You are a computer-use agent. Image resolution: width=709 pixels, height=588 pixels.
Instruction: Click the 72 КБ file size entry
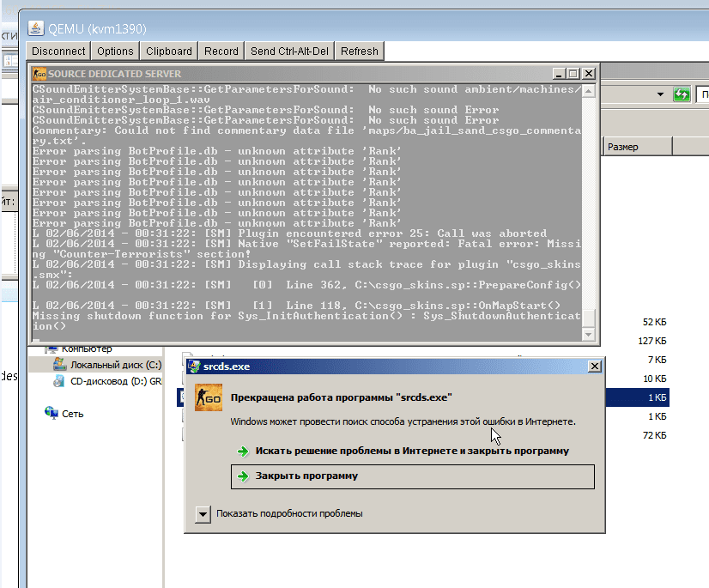coord(654,435)
